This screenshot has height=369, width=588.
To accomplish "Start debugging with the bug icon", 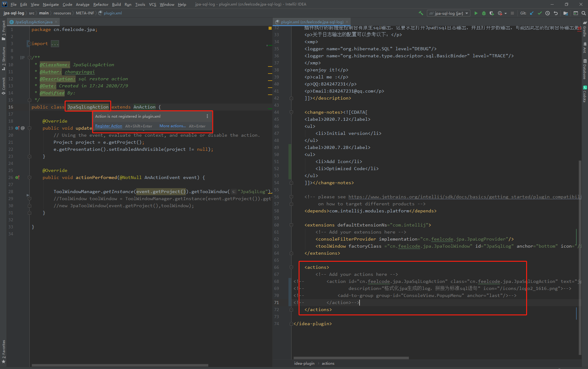I will pyautogui.click(x=484, y=13).
